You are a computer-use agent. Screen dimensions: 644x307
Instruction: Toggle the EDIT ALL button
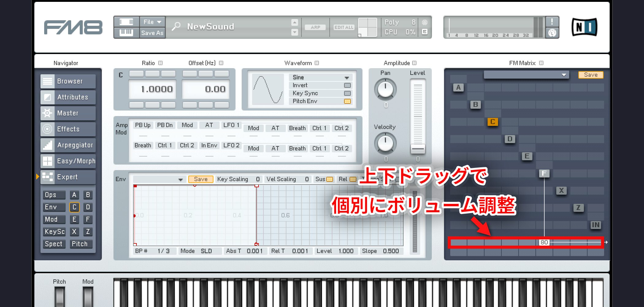[x=344, y=27]
